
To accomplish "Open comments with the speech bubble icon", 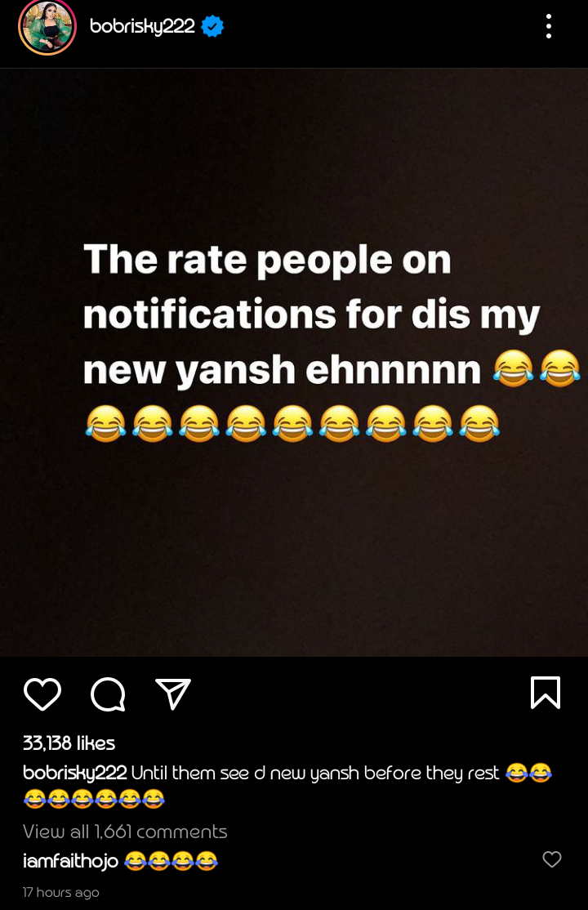I will (x=108, y=694).
